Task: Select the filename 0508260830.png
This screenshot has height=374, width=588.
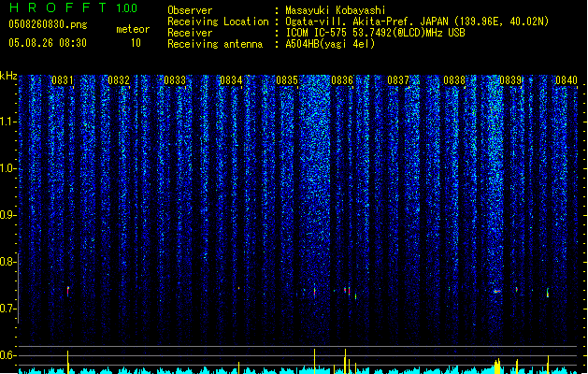Action: click(48, 24)
